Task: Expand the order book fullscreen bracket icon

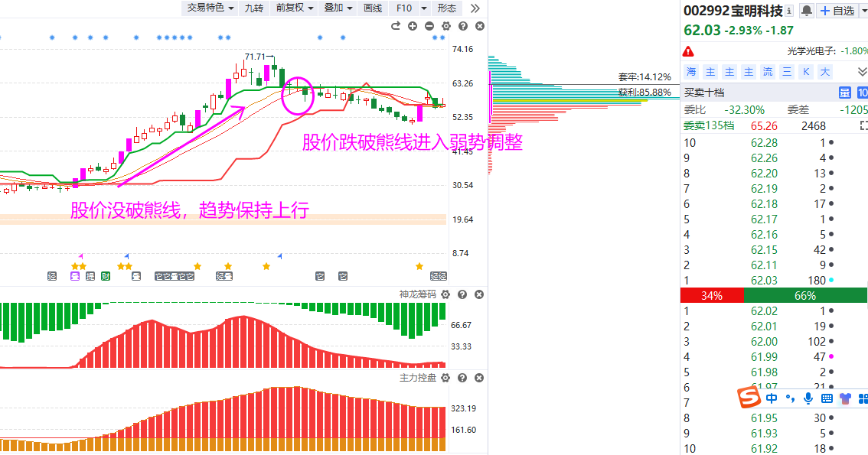Action: (x=864, y=125)
